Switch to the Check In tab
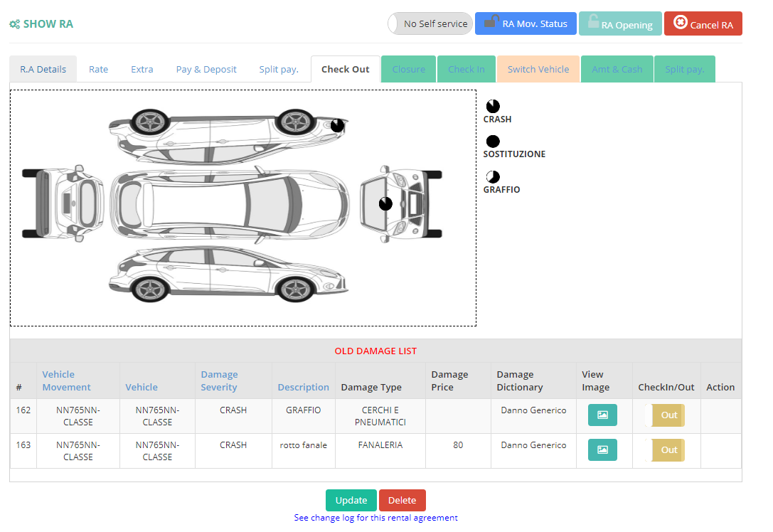 (467, 69)
